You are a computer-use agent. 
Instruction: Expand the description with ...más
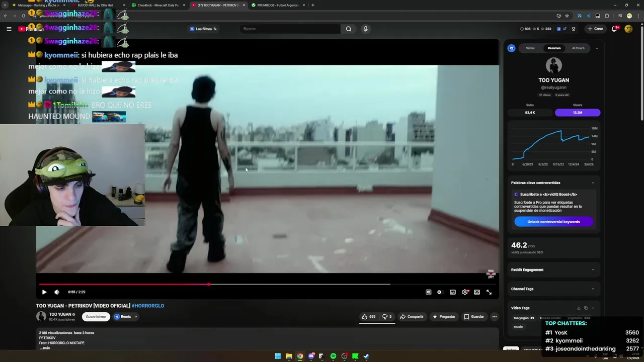click(x=45, y=348)
